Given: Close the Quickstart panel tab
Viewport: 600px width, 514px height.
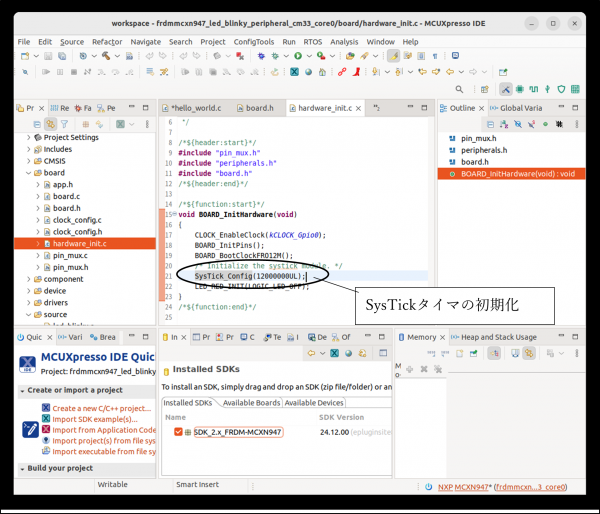Looking at the screenshot, I should pyautogui.click(x=49, y=337).
